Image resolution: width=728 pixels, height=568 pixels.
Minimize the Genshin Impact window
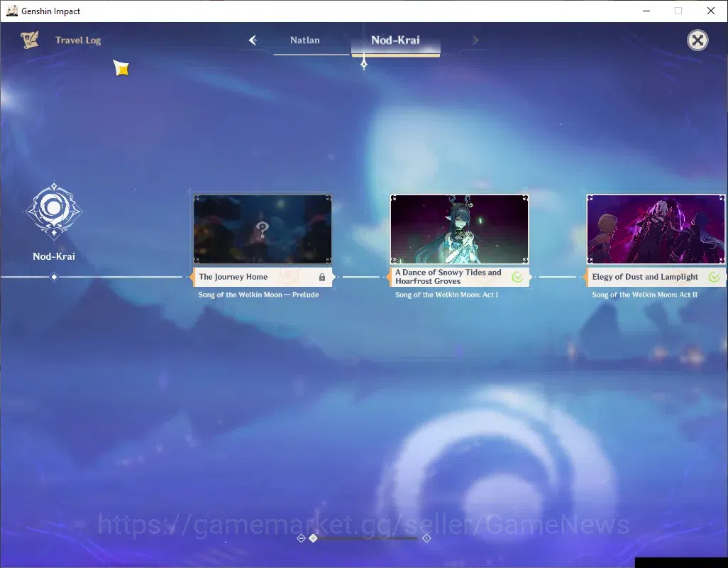(x=646, y=11)
